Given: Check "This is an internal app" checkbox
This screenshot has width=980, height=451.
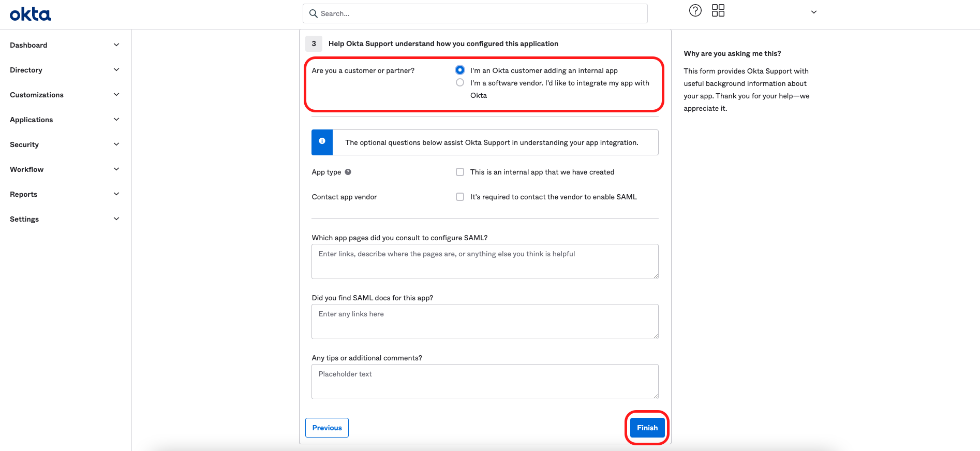Looking at the screenshot, I should point(459,172).
